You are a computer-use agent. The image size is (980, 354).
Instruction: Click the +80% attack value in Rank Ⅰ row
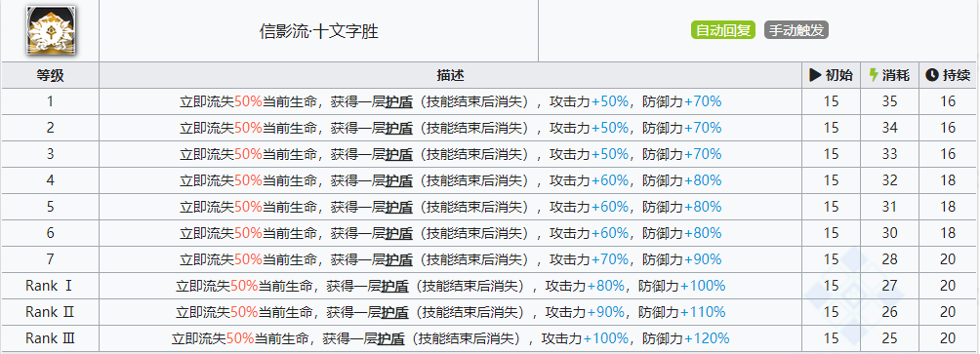(605, 286)
